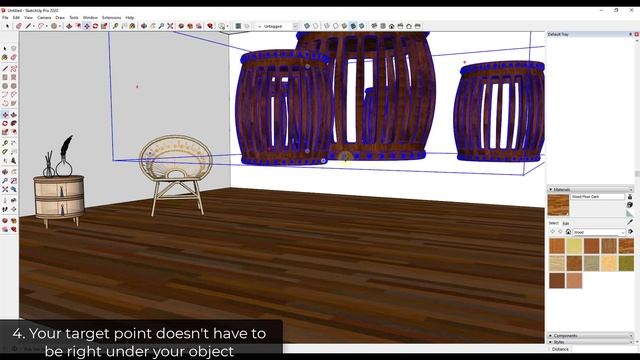
Task: Pick the Circle tool in the left toolbar
Action: [x=5, y=86]
